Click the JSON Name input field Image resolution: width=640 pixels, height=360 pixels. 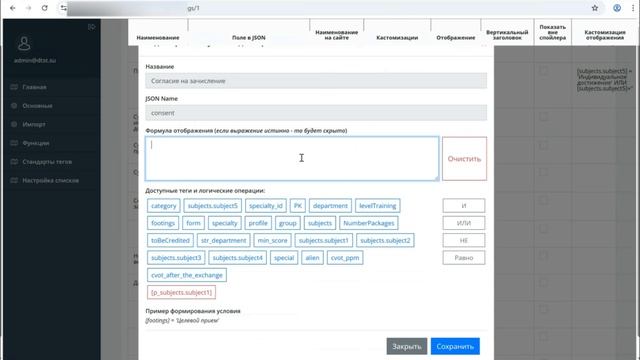[x=316, y=113]
